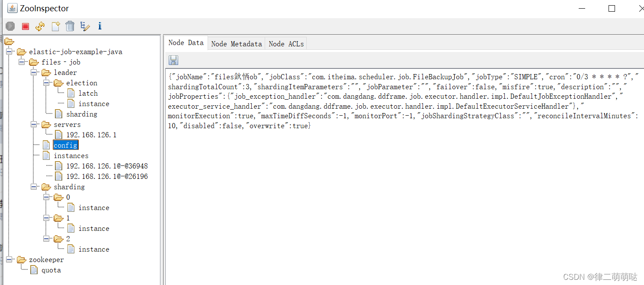This screenshot has height=285, width=644.
Task: Select instance node under shard 1
Action: 94,229
